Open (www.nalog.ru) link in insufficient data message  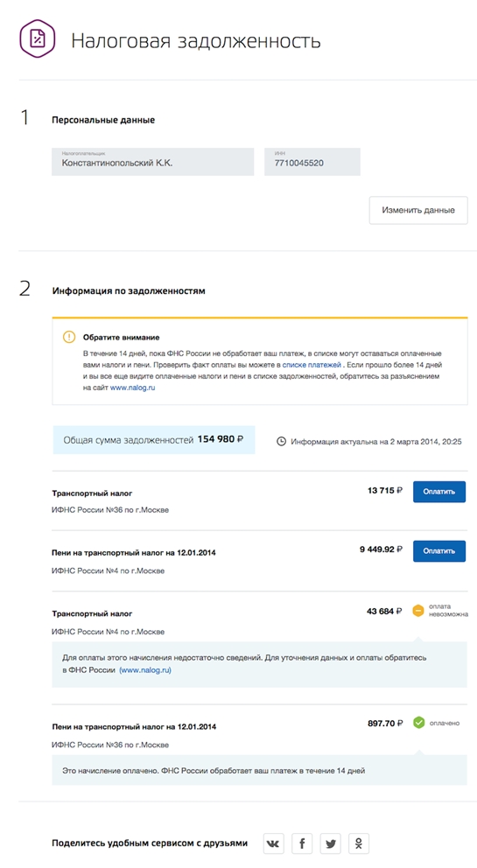[x=145, y=670]
